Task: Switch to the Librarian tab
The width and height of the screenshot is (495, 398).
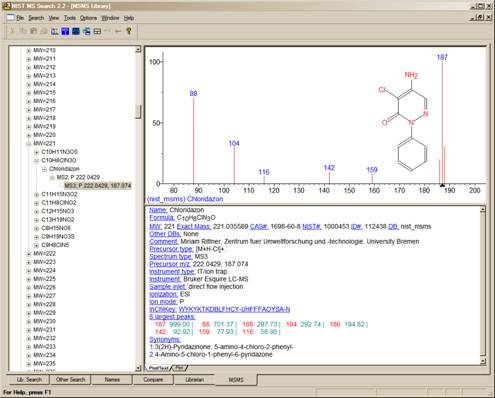Action: (195, 380)
